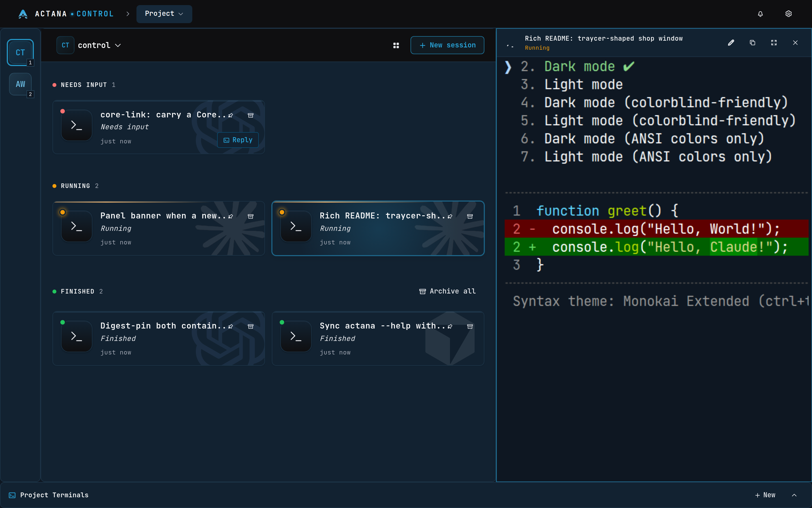Expand the Project Terminals panel chevron
This screenshot has height=508, width=812.
point(794,495)
